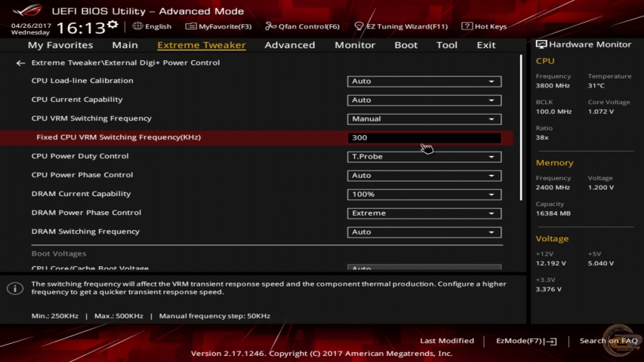Click the EZ Tuning Wizard bulb icon

click(359, 26)
